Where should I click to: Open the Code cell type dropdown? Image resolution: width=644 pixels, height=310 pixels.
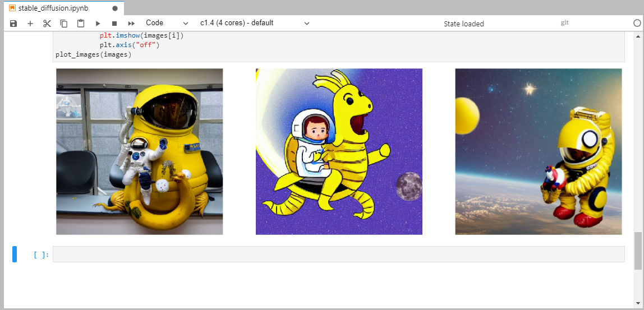click(167, 23)
